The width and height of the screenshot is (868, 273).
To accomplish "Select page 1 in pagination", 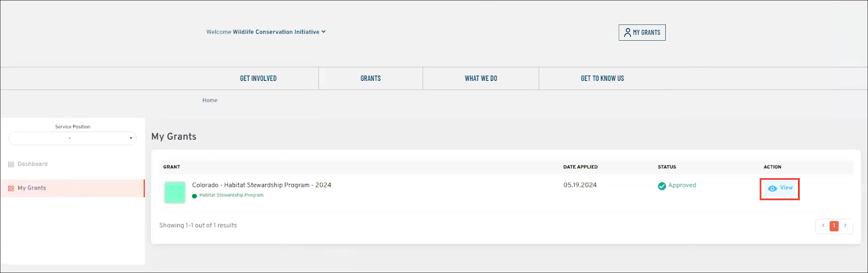I will point(834,226).
